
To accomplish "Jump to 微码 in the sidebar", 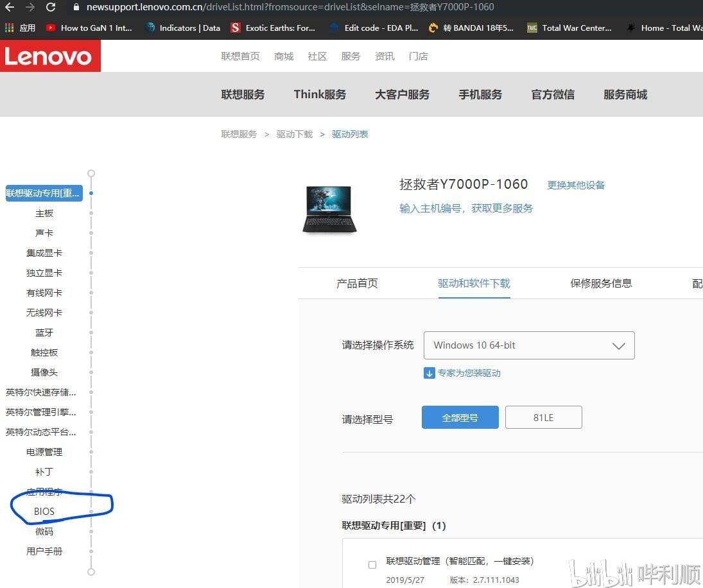I will 44,531.
